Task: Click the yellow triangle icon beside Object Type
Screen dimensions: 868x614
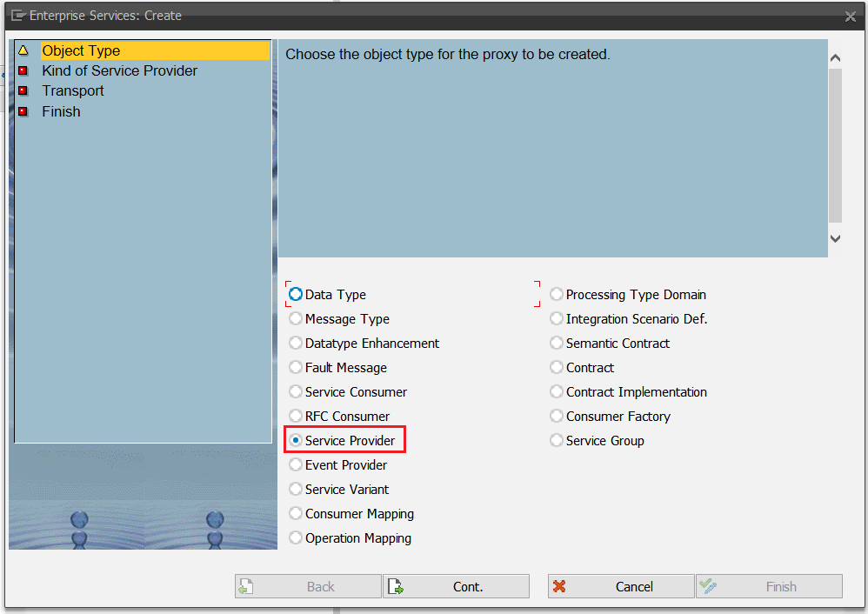Action: 23,51
